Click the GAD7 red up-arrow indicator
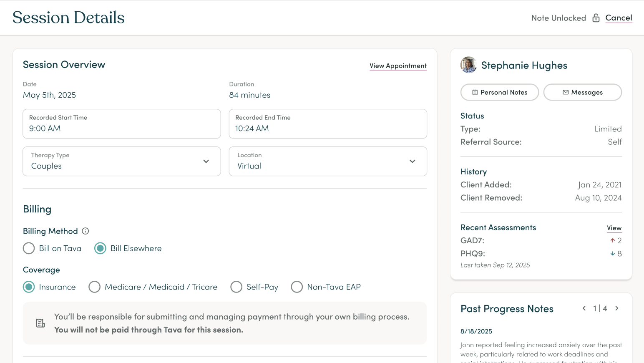Viewport: 644px width, 363px height. tap(612, 241)
